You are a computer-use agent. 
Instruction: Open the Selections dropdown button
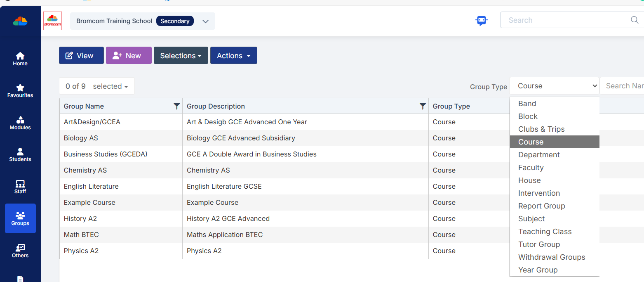coord(181,55)
